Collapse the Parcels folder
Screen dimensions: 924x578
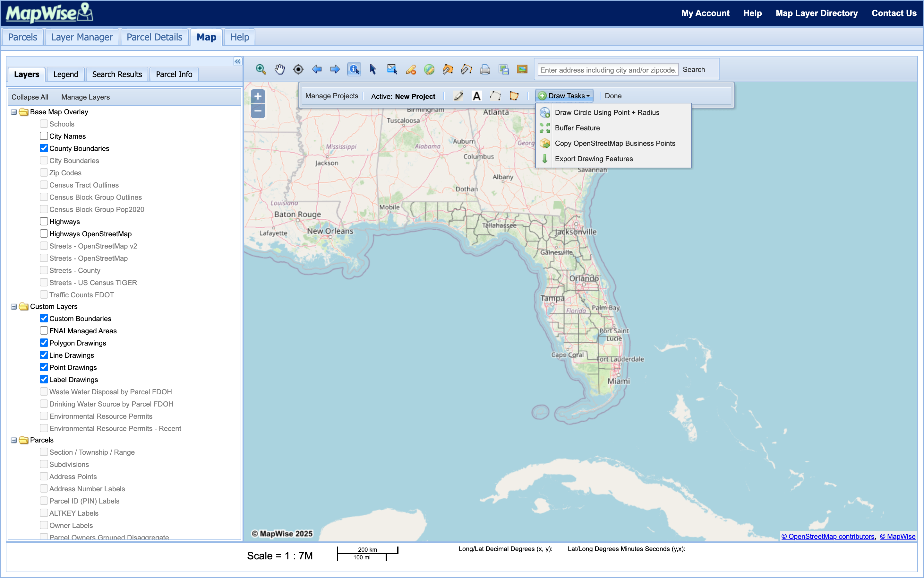(x=14, y=440)
